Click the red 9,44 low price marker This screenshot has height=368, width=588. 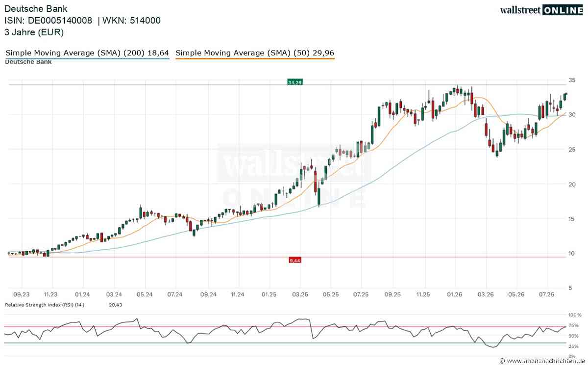(294, 261)
